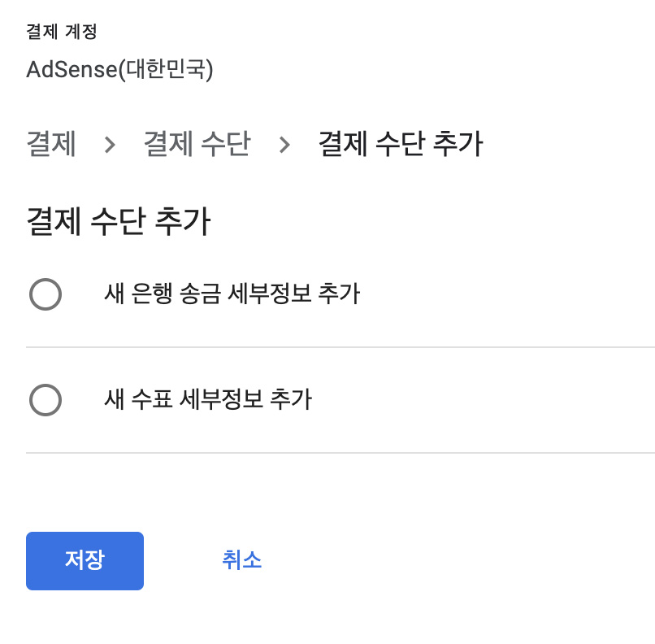Click the check details option row

[x=244, y=400]
